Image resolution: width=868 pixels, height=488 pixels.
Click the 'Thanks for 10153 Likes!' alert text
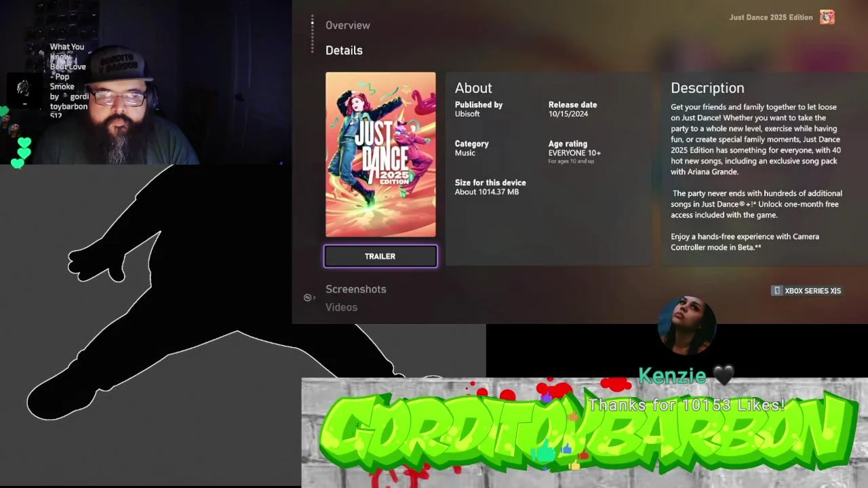point(686,405)
